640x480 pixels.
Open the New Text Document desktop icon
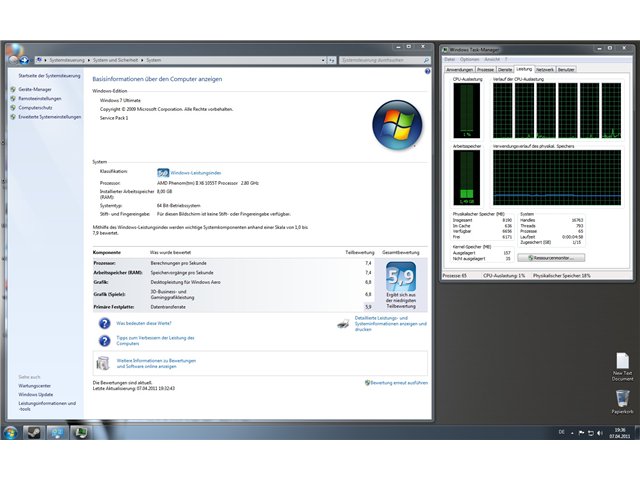(622, 367)
